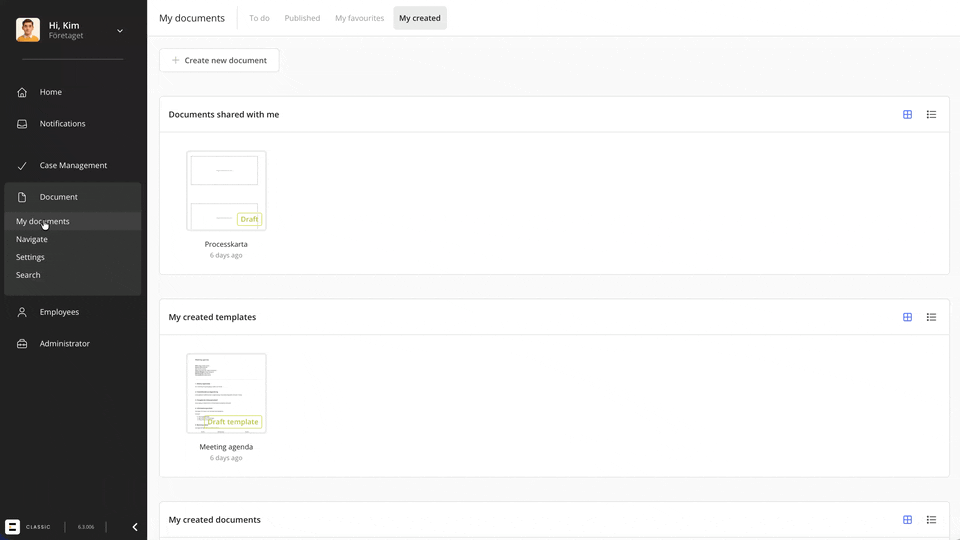Click Kim's profile avatar
Viewport: 960px width, 540px height.
coord(28,30)
